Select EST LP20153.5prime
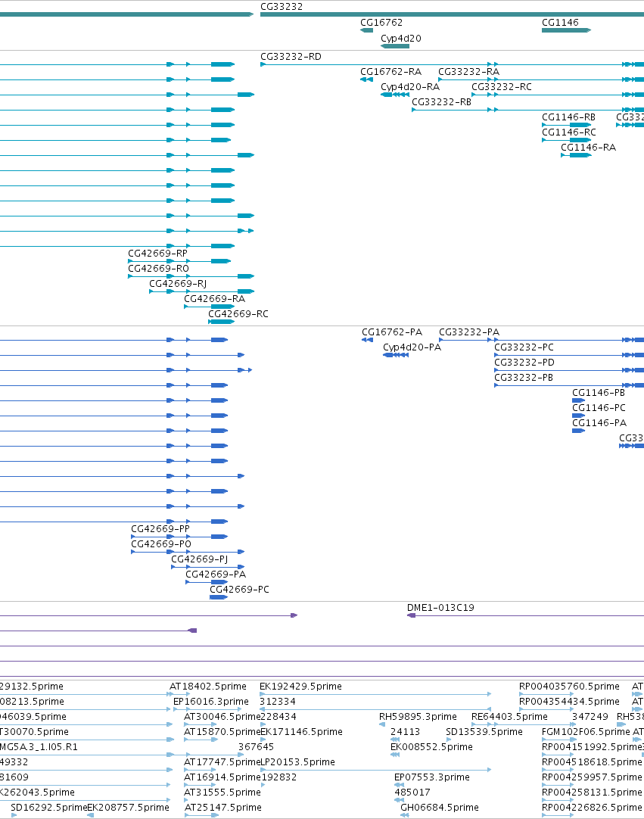The image size is (644, 819). (x=297, y=762)
